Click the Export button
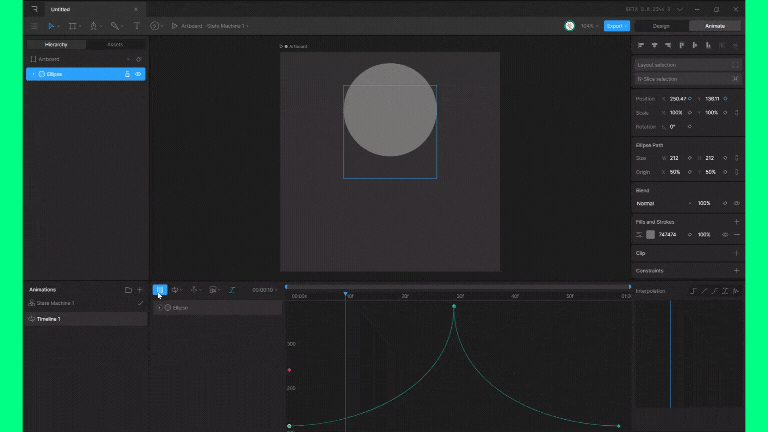 point(617,26)
